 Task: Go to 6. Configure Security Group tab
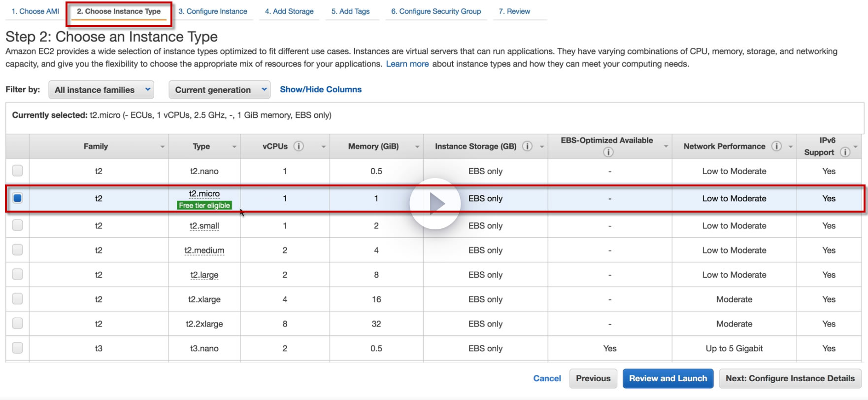pos(435,11)
